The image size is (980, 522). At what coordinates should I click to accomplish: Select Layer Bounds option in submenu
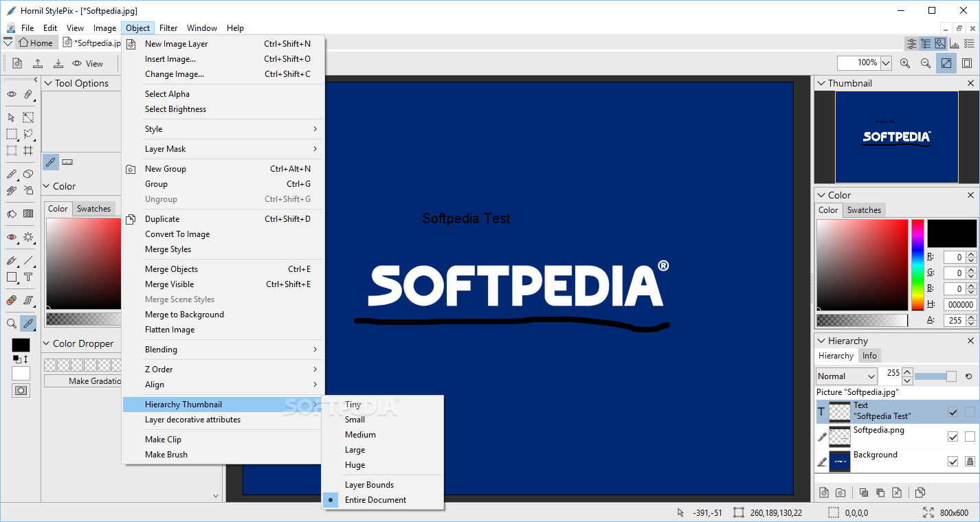[x=383, y=485]
